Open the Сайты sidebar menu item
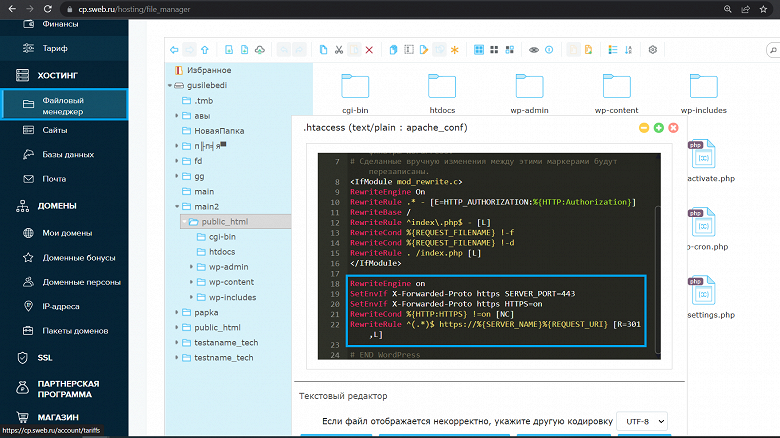 pos(55,130)
